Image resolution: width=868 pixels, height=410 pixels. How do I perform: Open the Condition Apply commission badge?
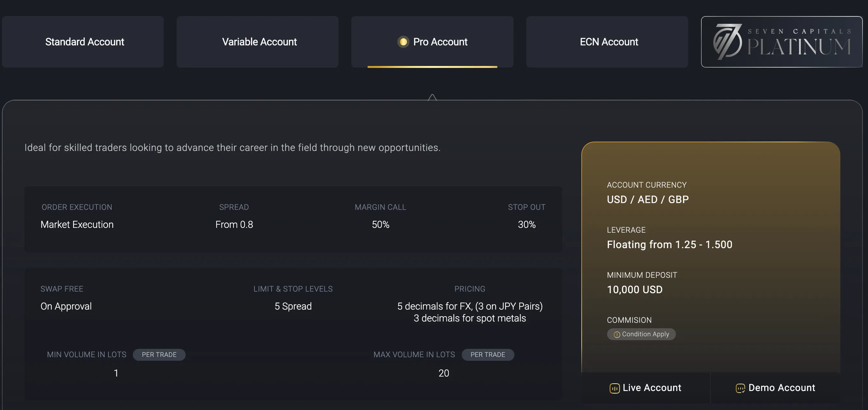point(641,334)
